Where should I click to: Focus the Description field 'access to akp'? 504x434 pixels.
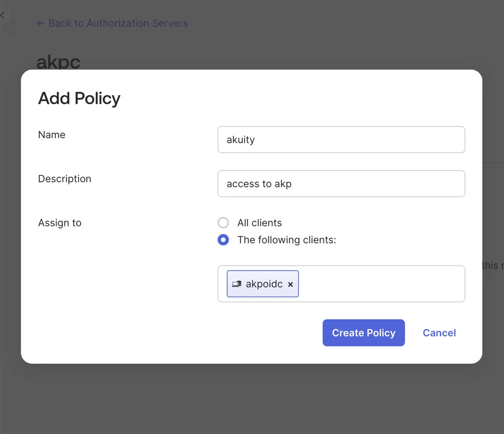click(x=341, y=184)
